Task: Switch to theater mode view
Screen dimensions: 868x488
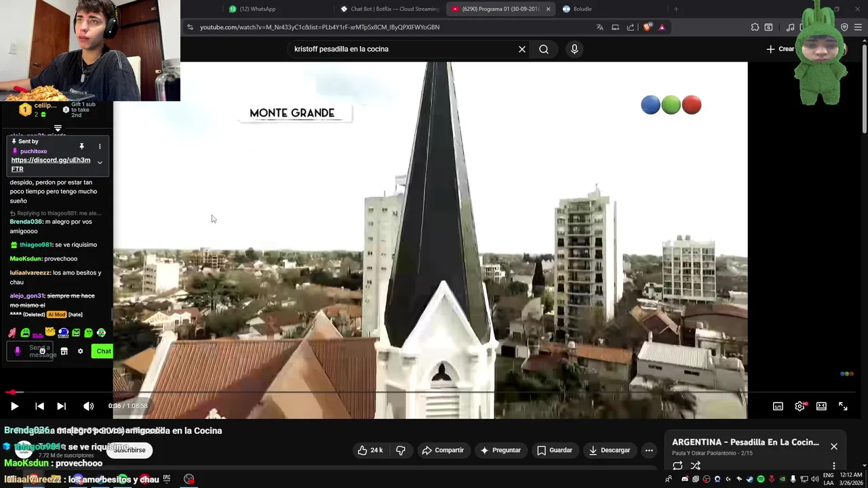Action: point(821,406)
